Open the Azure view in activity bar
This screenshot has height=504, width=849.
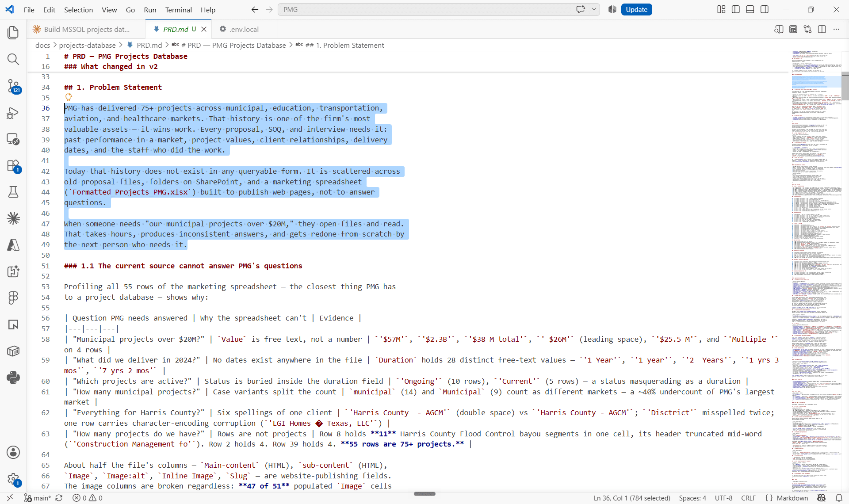[13, 245]
